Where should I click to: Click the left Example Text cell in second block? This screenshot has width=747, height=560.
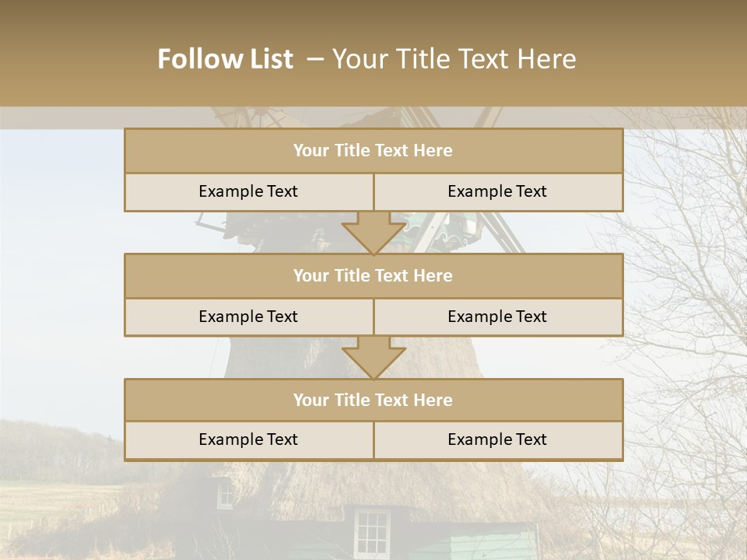(248, 317)
